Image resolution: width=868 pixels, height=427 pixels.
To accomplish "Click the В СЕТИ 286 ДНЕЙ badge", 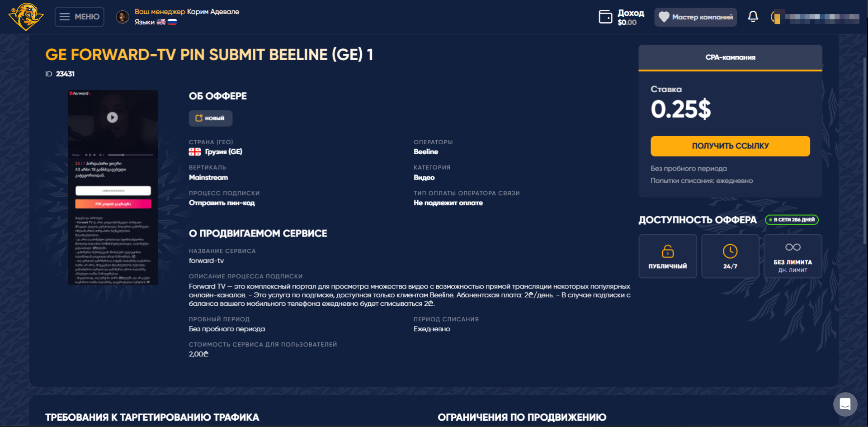I will pos(792,220).
